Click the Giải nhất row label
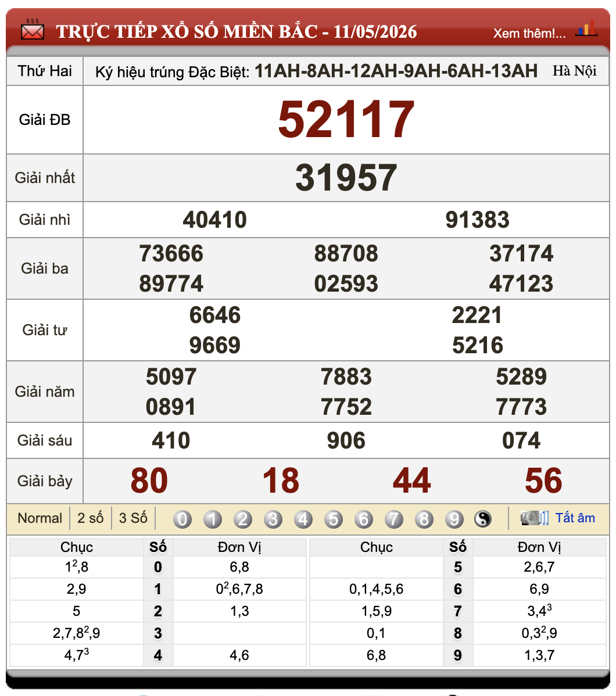Image resolution: width=616 pixels, height=696 pixels. [45, 178]
